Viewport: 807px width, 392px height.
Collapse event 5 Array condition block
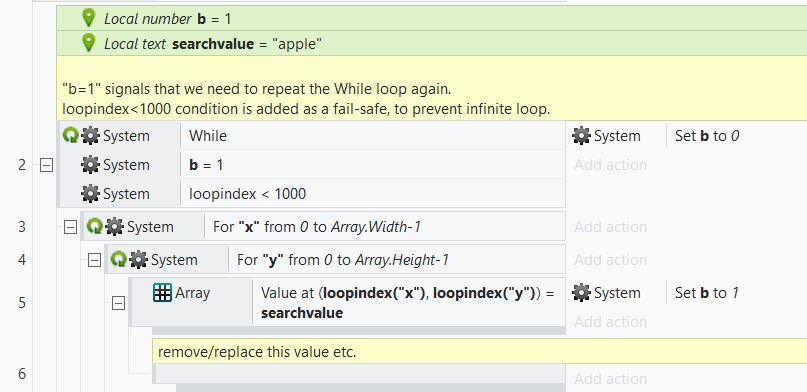(118, 304)
